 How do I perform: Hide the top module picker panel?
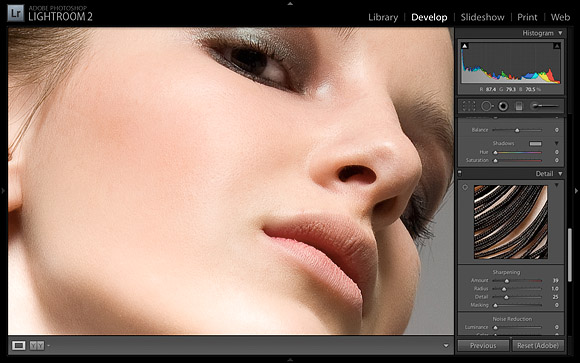tap(290, 3)
